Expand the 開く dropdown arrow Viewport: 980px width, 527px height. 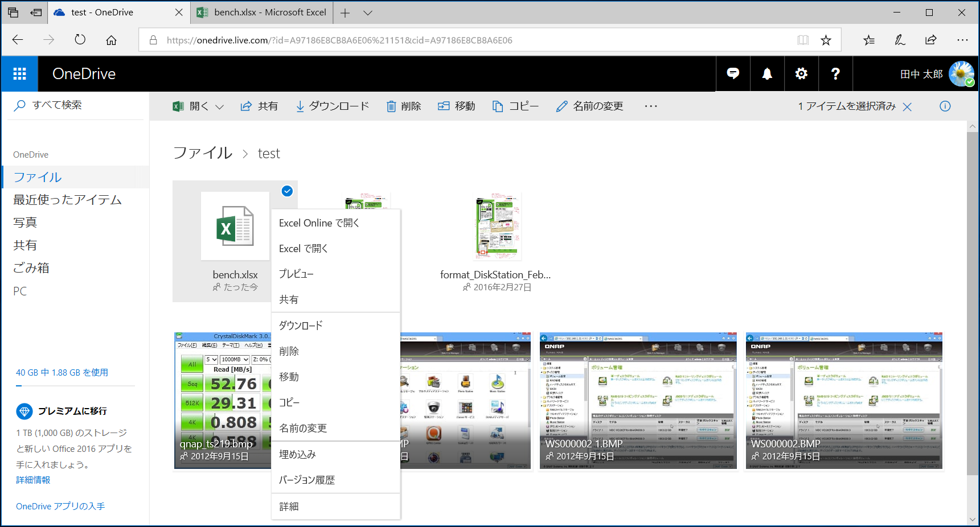pyautogui.click(x=219, y=106)
